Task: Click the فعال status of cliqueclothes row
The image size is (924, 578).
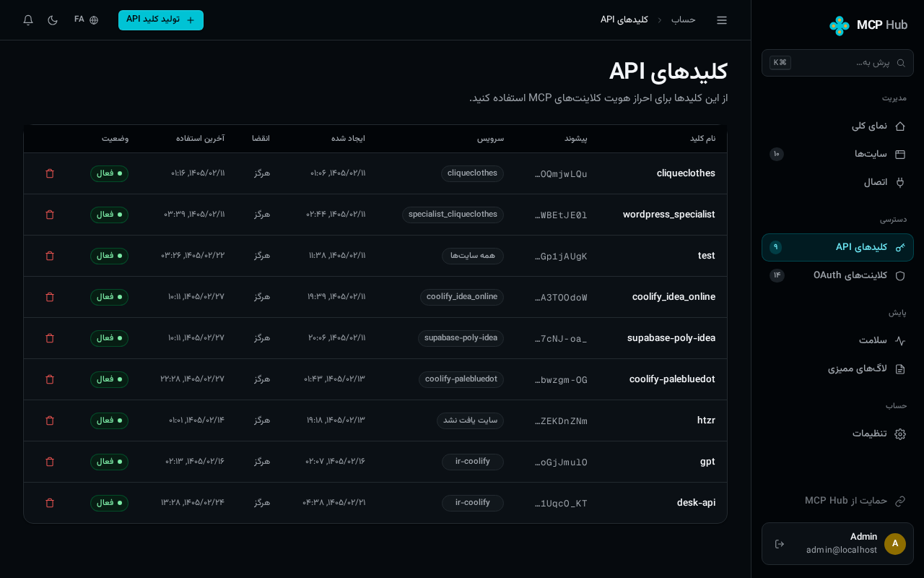Action: [109, 173]
